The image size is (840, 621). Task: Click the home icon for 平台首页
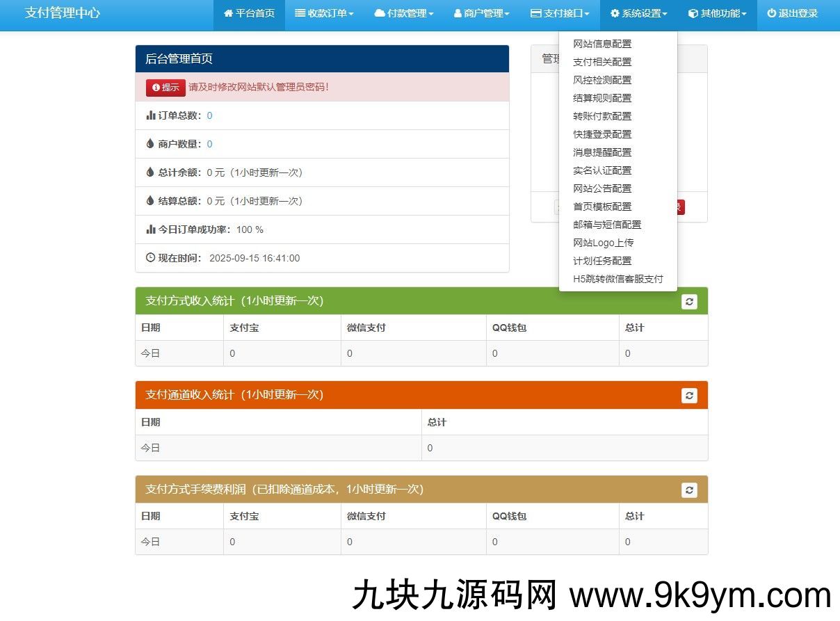[x=228, y=14]
